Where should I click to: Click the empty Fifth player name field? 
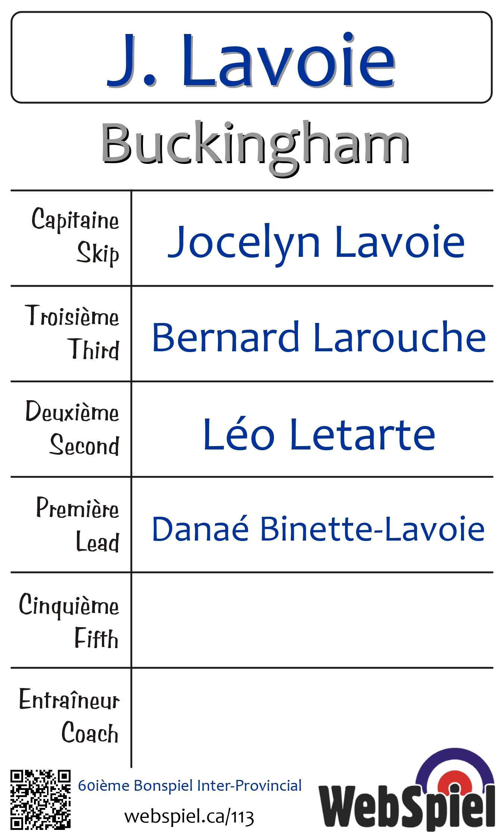coord(312,620)
